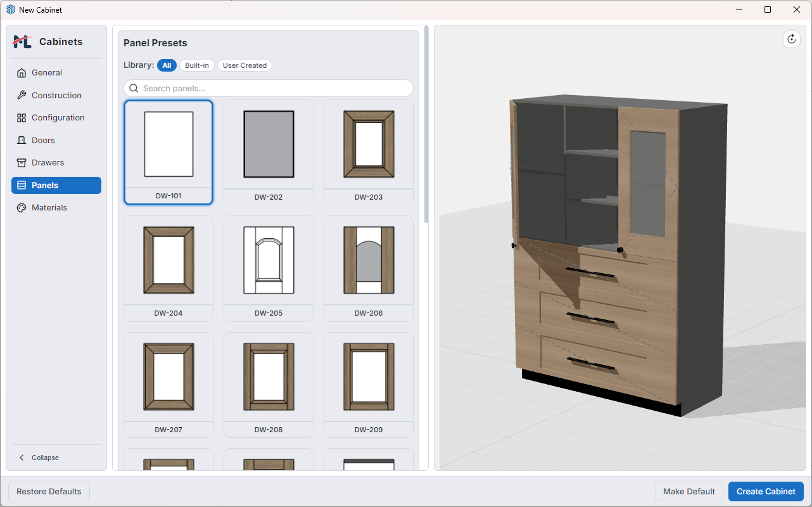The height and width of the screenshot is (507, 812).
Task: Open the Materials section
Action: (56, 208)
